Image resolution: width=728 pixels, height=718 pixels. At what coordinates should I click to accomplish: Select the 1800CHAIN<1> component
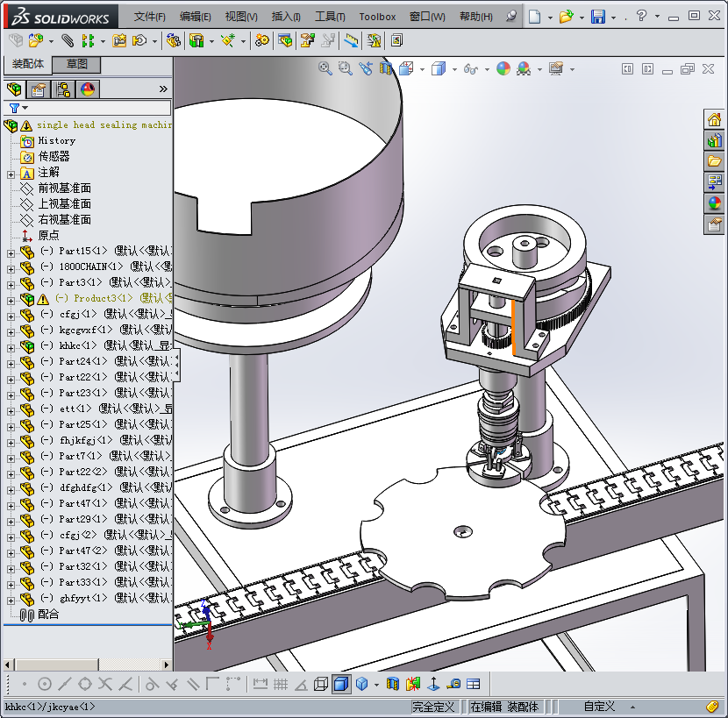pyautogui.click(x=90, y=267)
